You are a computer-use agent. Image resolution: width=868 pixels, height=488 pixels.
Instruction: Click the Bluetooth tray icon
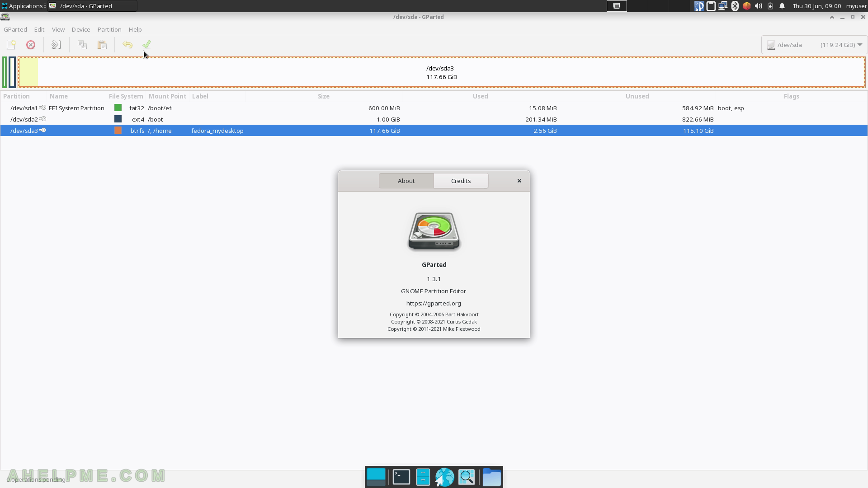735,6
